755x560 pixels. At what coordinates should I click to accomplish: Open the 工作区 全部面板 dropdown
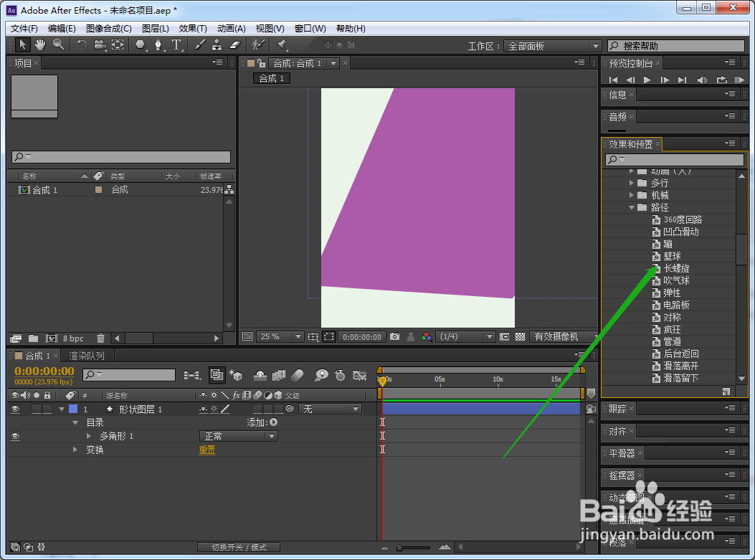coord(553,46)
